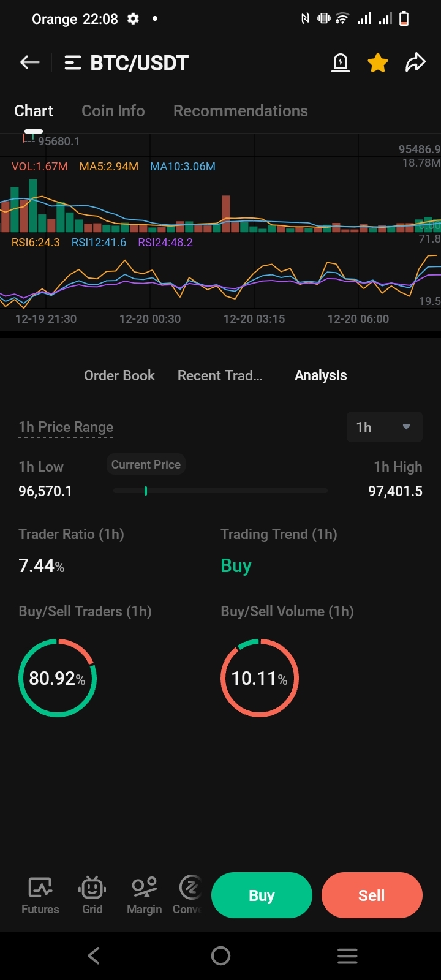The height and width of the screenshot is (980, 441).
Task: Open the Recommendations tab
Action: 241,111
